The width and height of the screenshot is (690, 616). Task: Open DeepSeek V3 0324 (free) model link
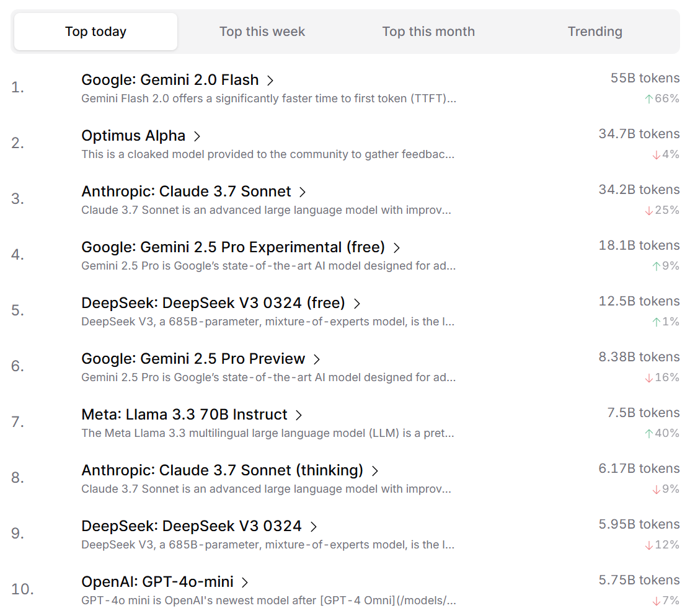[213, 303]
